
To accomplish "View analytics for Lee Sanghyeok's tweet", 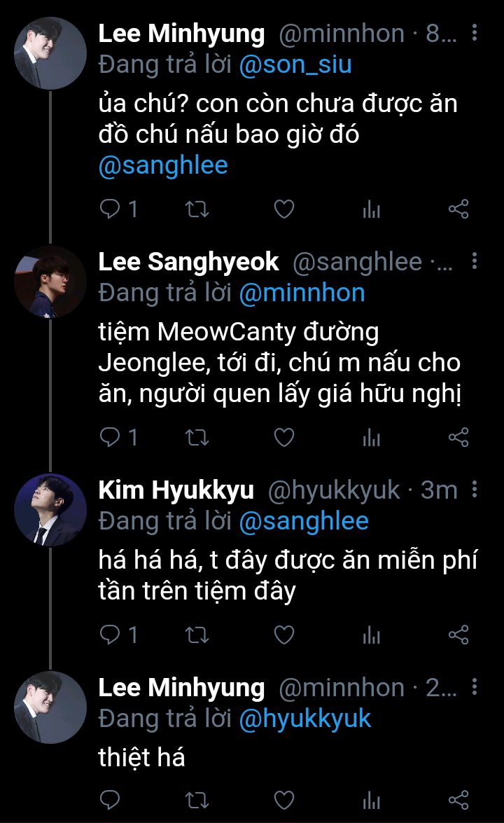I will coord(371,438).
